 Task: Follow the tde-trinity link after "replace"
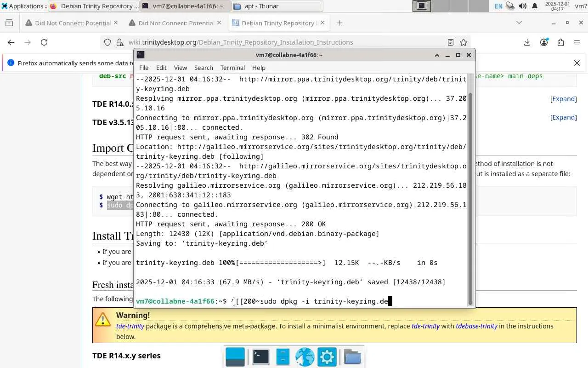coord(426,326)
